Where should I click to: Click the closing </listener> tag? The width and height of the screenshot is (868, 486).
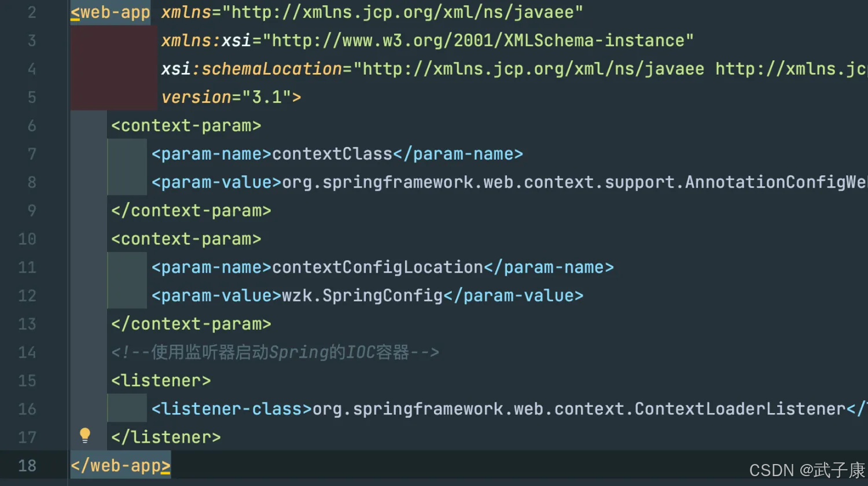tap(166, 437)
